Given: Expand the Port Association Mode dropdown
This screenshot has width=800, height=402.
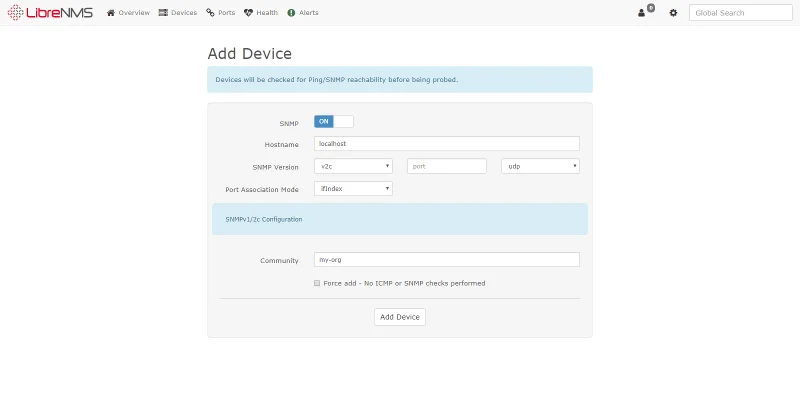Looking at the screenshot, I should [353, 188].
